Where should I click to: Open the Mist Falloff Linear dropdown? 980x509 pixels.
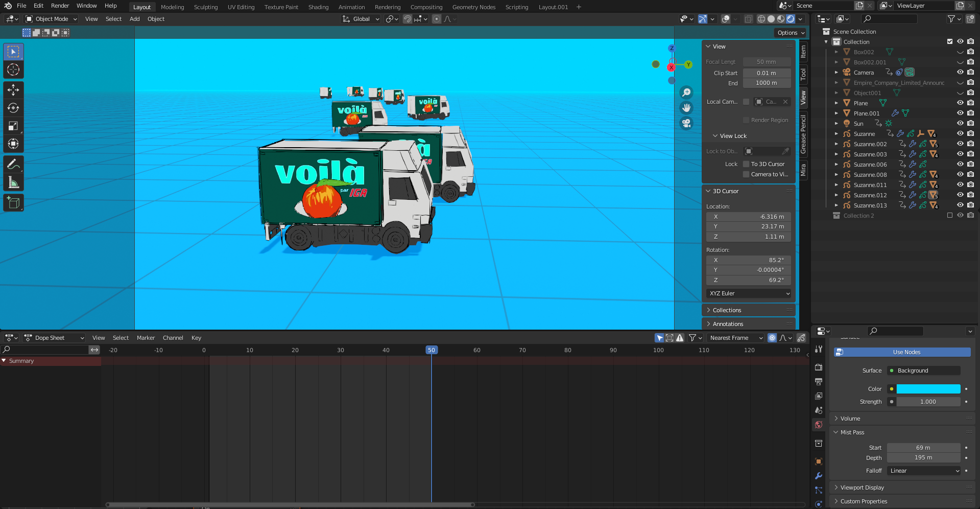tap(924, 471)
